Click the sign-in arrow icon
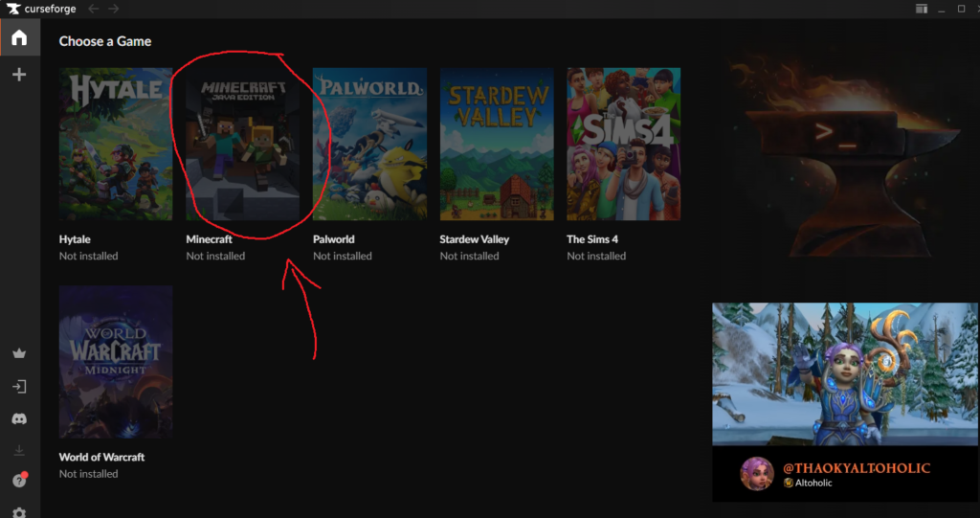The width and height of the screenshot is (980, 518). (19, 387)
